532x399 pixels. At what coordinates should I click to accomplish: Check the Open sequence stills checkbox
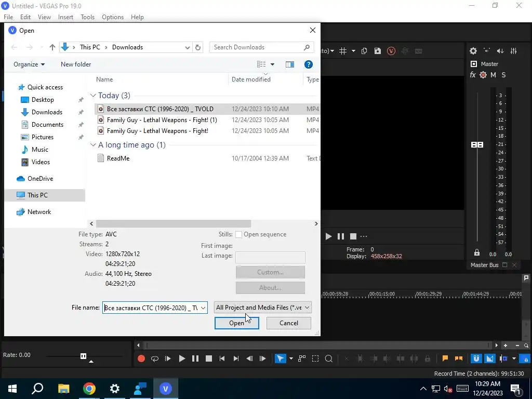click(239, 234)
